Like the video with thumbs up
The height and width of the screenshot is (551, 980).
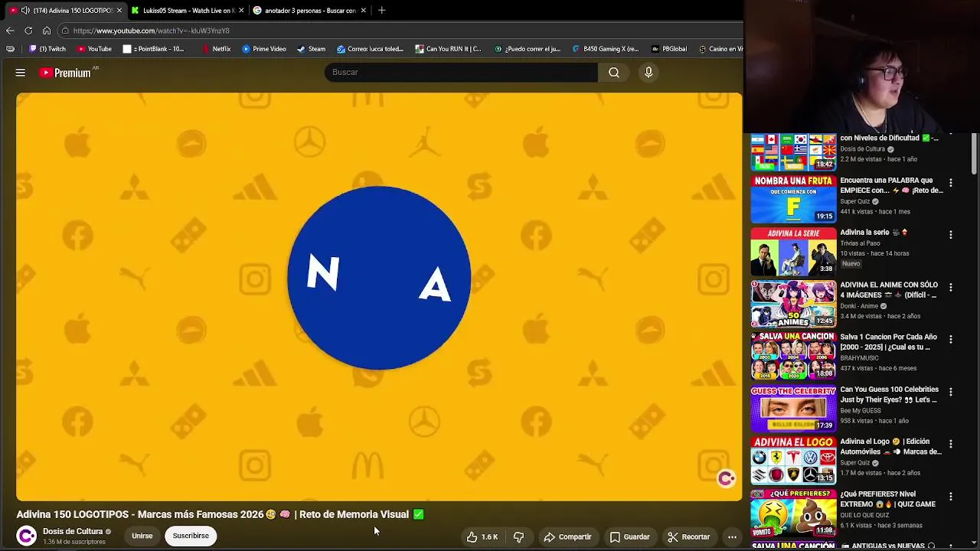click(x=482, y=536)
